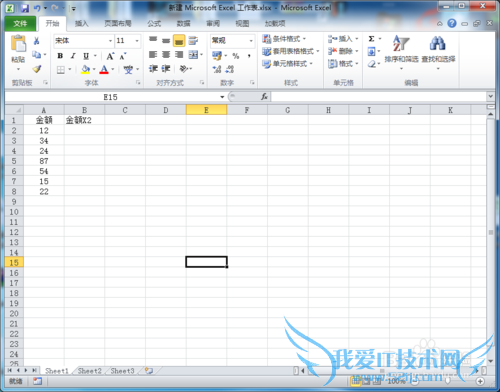Toggle bold formatting
Image resolution: width=500 pixels, height=392 pixels.
tap(60, 56)
